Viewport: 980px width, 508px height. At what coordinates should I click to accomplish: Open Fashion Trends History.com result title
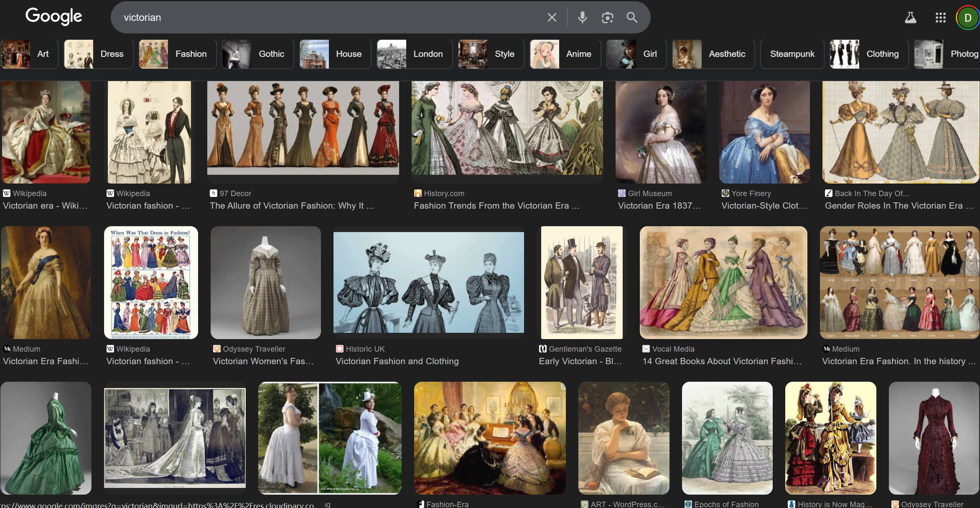pos(496,206)
